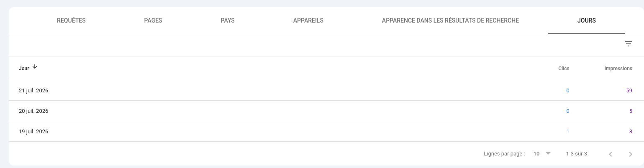Click the 59 impressions value
The height and width of the screenshot is (168, 644).
click(x=629, y=91)
